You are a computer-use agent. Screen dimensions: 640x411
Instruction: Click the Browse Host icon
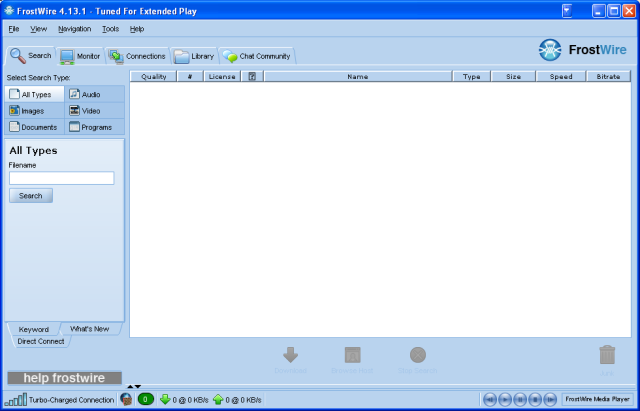pos(353,355)
